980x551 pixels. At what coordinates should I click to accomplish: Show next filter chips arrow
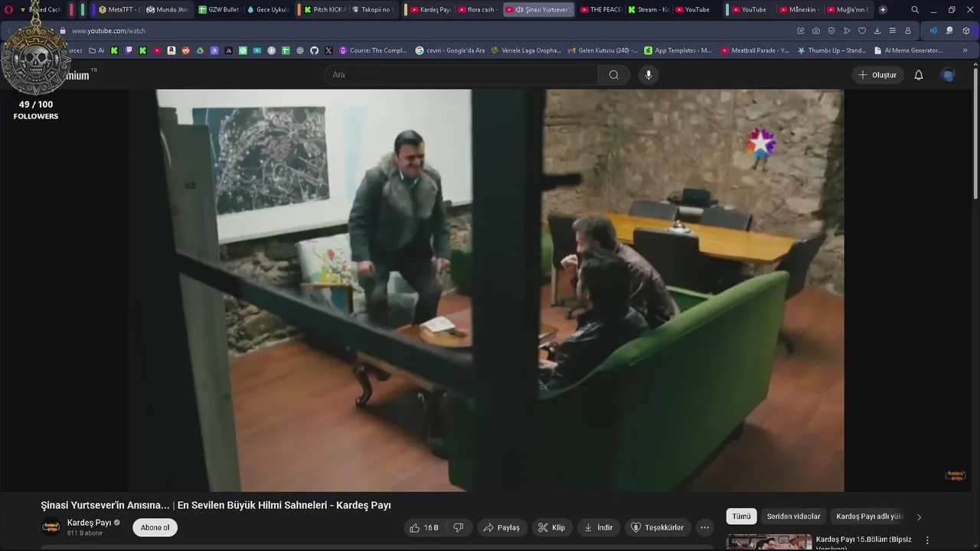click(x=919, y=517)
